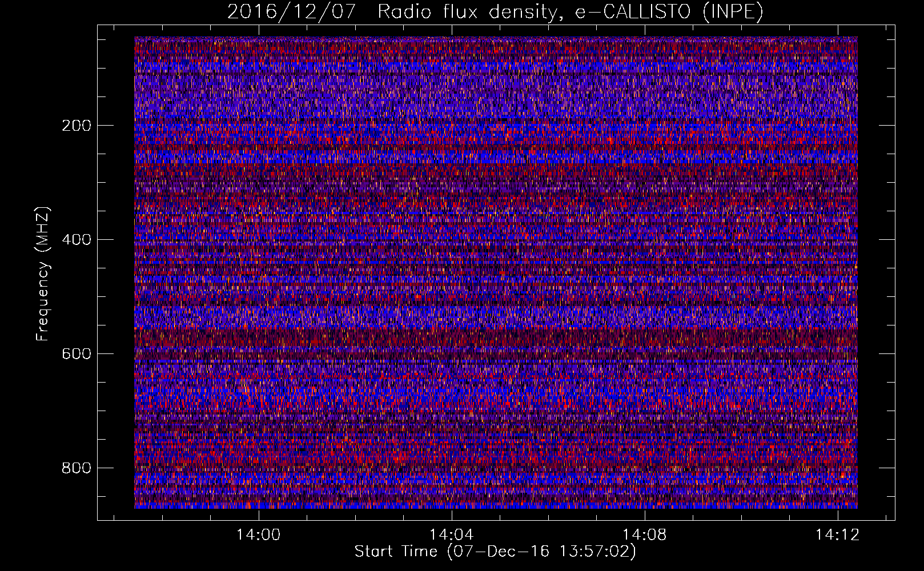Click the '14:04' time tick label

(x=452, y=535)
